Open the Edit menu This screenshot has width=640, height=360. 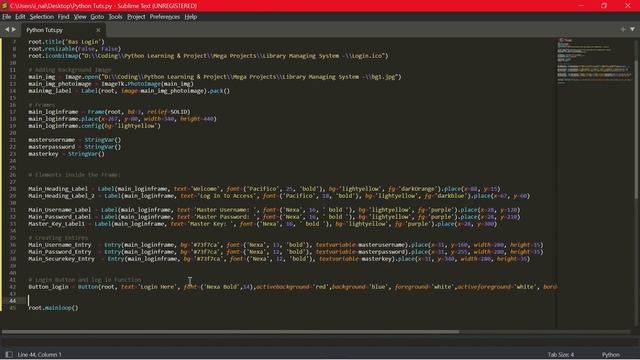point(20,17)
